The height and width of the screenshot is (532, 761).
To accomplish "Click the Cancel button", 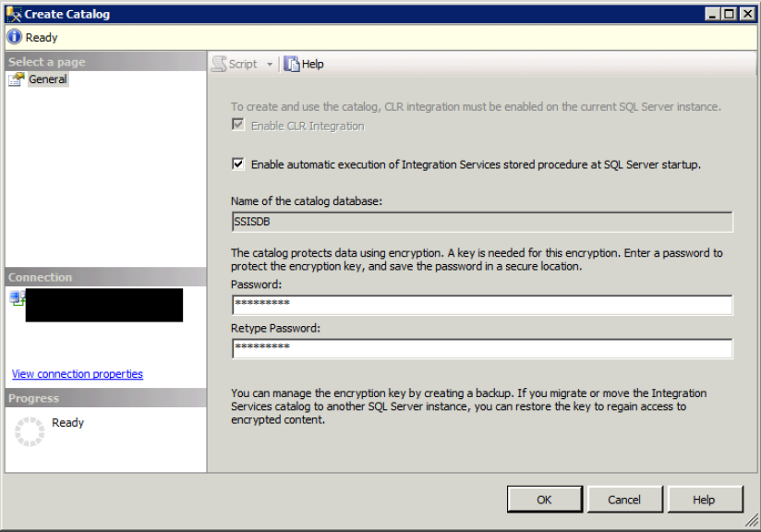I will (624, 500).
